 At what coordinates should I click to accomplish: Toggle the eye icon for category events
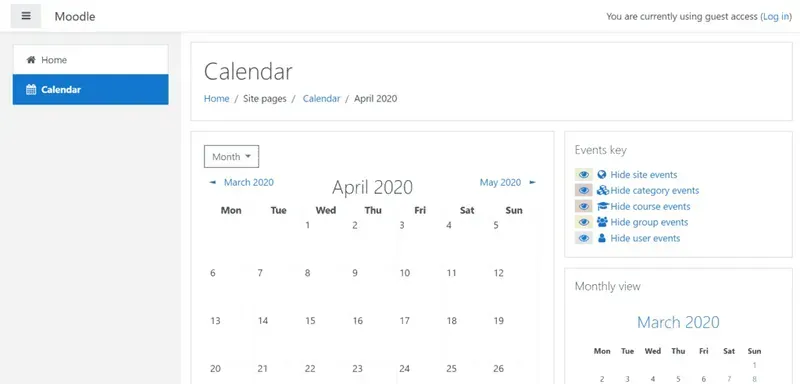click(x=584, y=190)
